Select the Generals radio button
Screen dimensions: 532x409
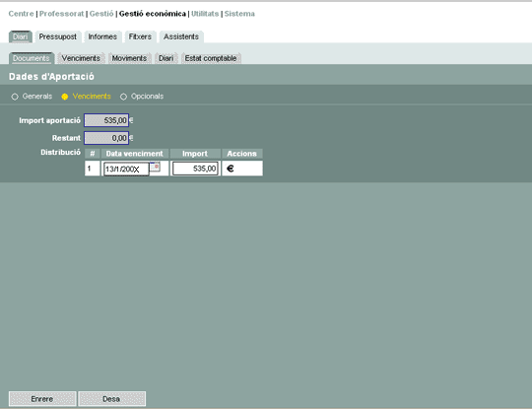point(15,97)
